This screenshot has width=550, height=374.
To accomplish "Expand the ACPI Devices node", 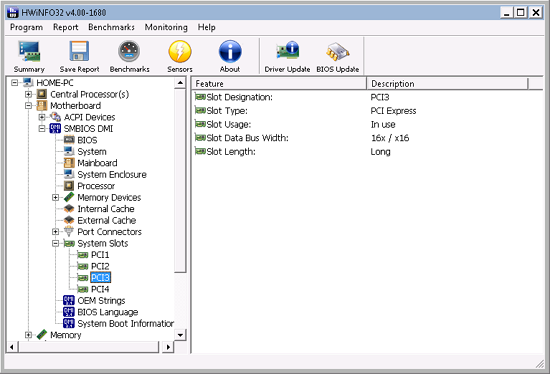I will (x=42, y=117).
